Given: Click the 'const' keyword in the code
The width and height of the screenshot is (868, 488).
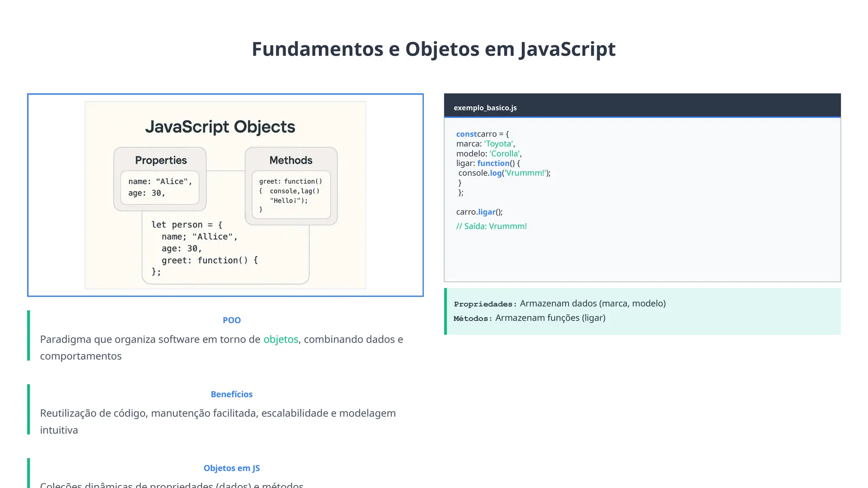Looking at the screenshot, I should coord(466,134).
